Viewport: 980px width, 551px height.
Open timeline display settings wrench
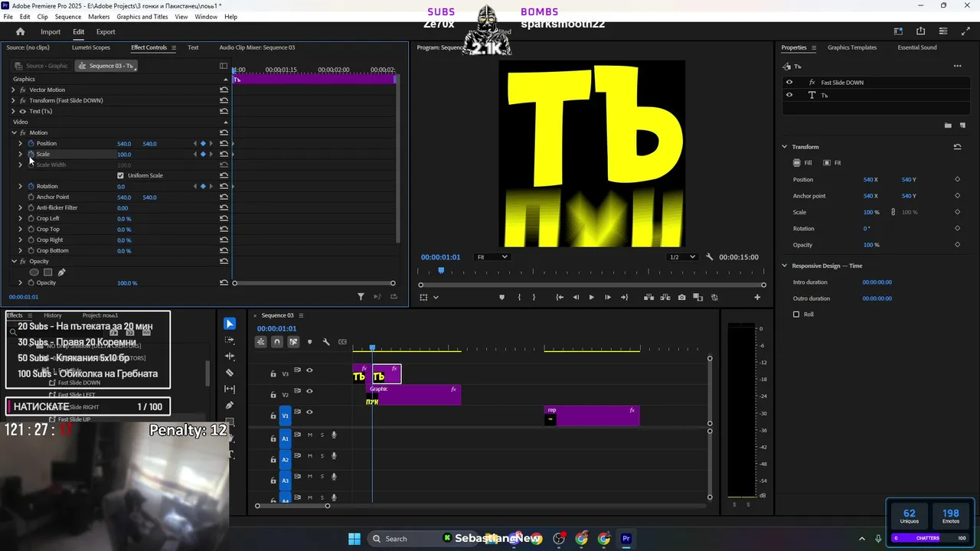click(x=326, y=342)
